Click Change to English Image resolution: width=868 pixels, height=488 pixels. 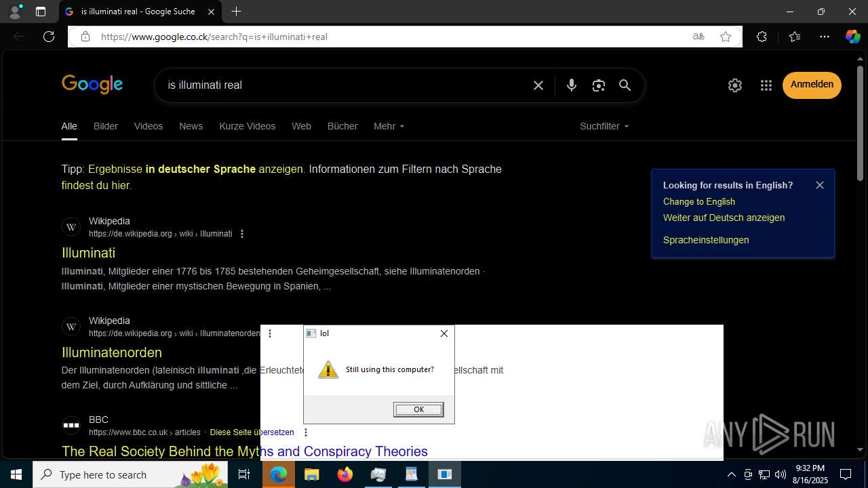[x=699, y=201]
